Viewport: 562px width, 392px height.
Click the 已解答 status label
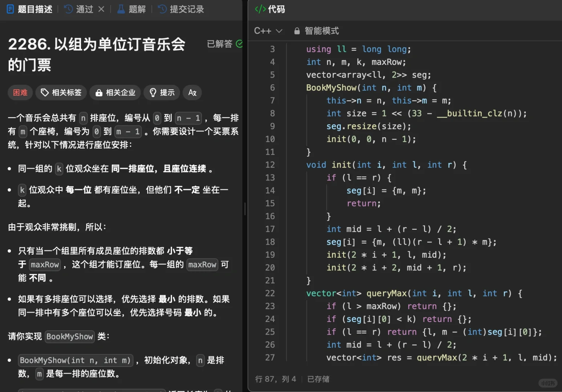[x=219, y=44]
